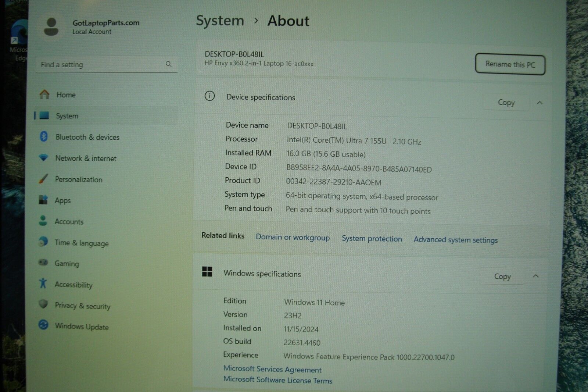Navigate back to System breadcrumb

point(220,21)
